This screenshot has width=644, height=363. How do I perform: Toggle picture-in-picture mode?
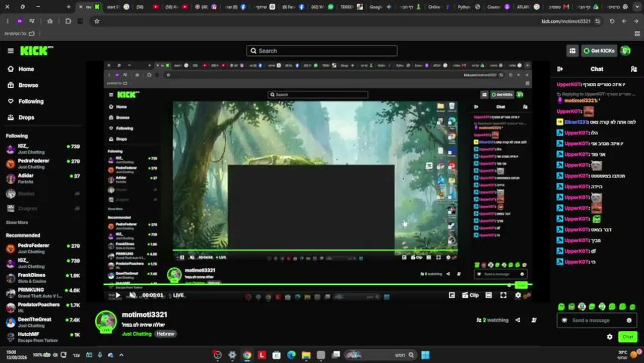pyautogui.click(x=452, y=295)
